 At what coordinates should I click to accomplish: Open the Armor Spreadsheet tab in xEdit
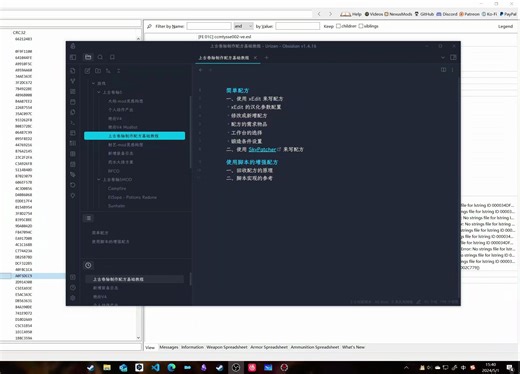(269, 347)
